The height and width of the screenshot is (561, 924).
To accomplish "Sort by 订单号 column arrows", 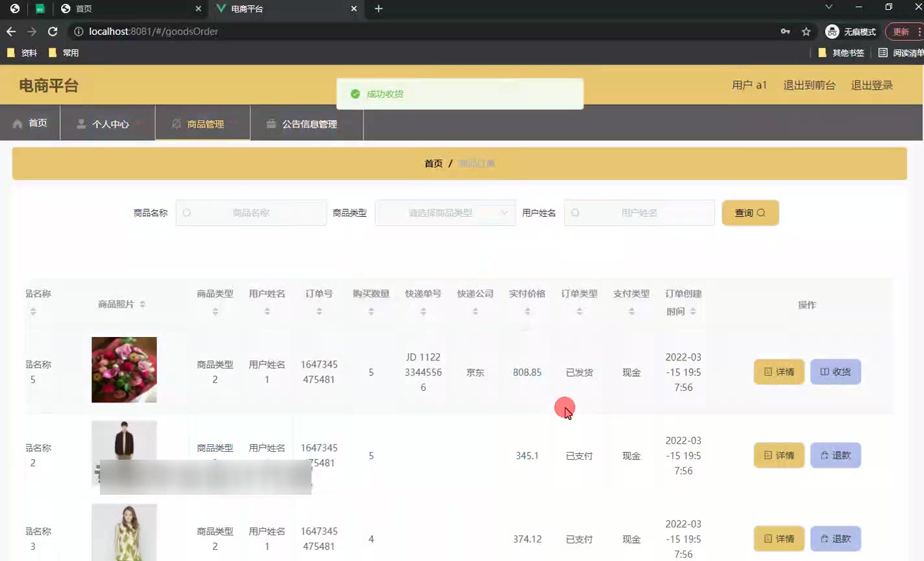I will click(x=319, y=312).
